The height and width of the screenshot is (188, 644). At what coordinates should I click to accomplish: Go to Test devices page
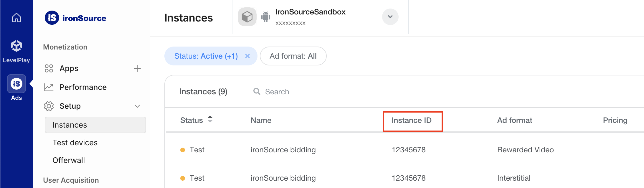[75, 143]
